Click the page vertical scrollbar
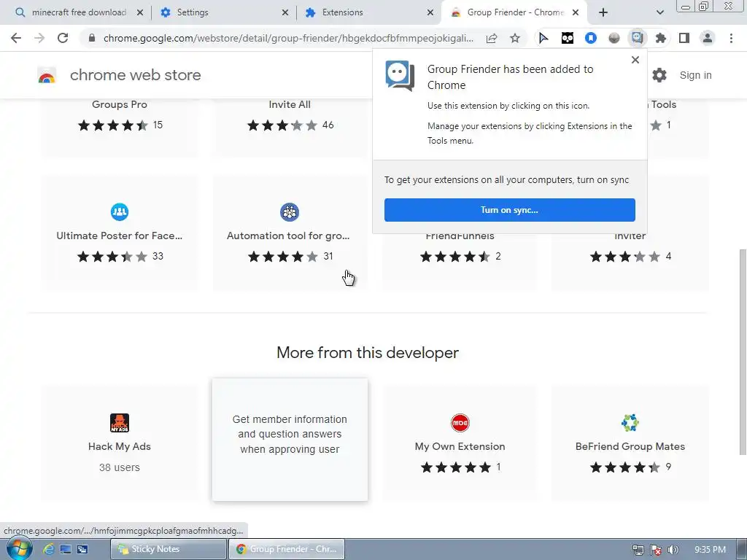The image size is (747, 560). [742, 351]
